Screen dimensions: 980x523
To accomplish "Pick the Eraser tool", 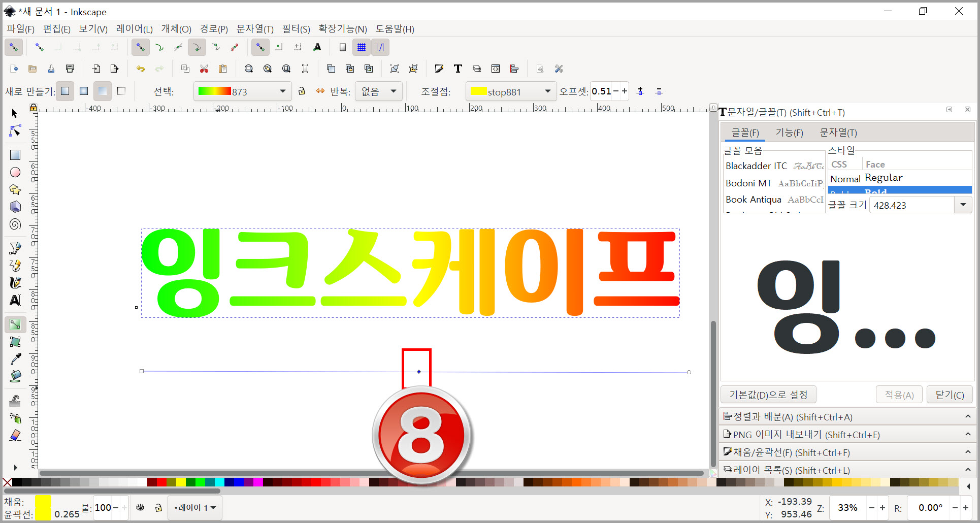I will tap(15, 435).
